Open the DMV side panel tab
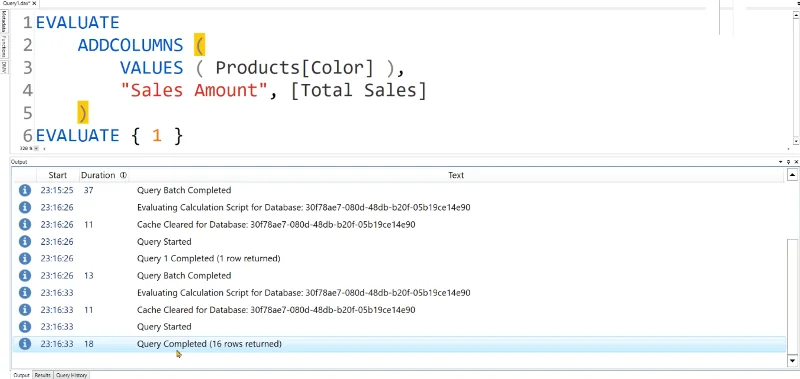This screenshot has width=800, height=379. [x=4, y=67]
